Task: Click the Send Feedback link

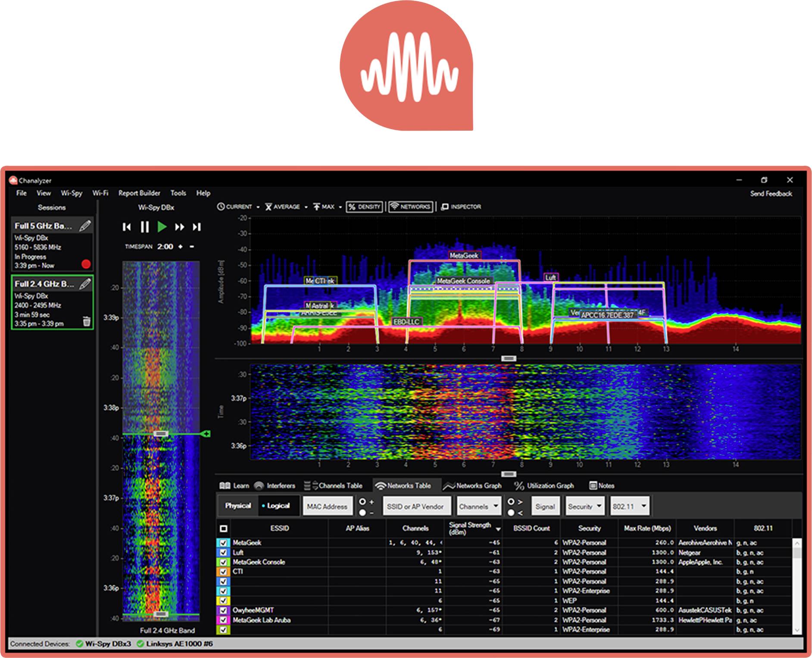Action: (770, 193)
